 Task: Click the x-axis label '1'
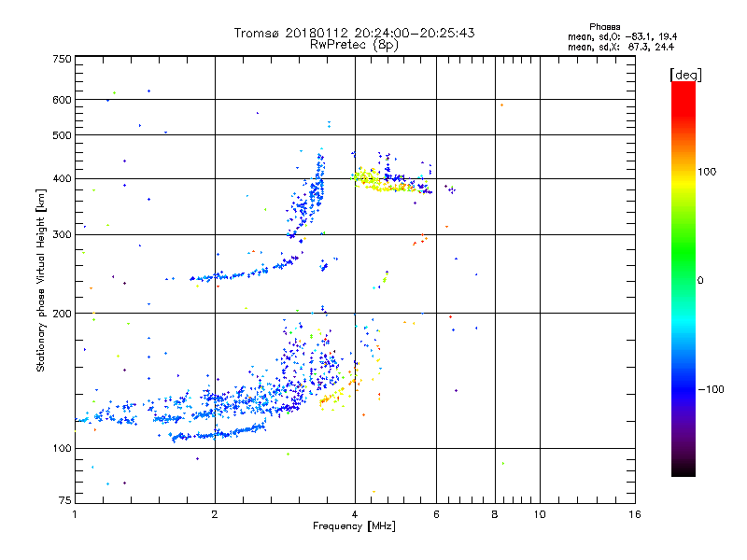pyautogui.click(x=75, y=514)
